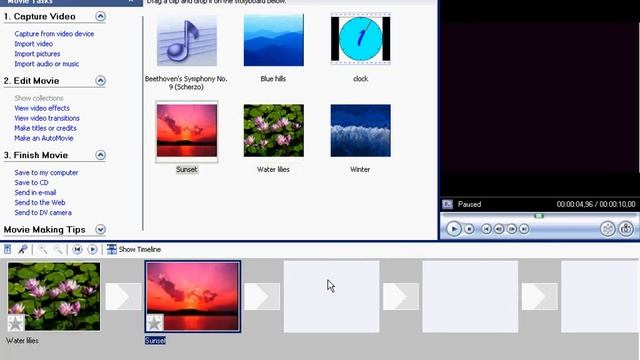640x360 pixels.
Task: Click the Movie Making Tips heading
Action: [x=44, y=229]
